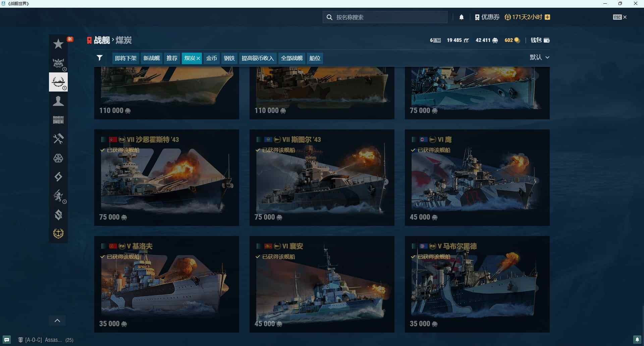Open the dragon icon section in sidebar

(x=58, y=196)
